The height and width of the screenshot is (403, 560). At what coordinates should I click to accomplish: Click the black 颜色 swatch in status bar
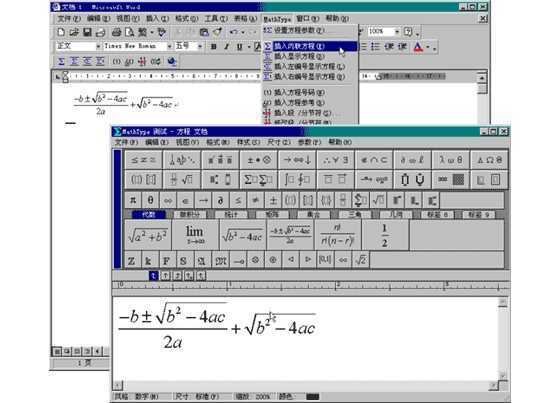tap(312, 397)
